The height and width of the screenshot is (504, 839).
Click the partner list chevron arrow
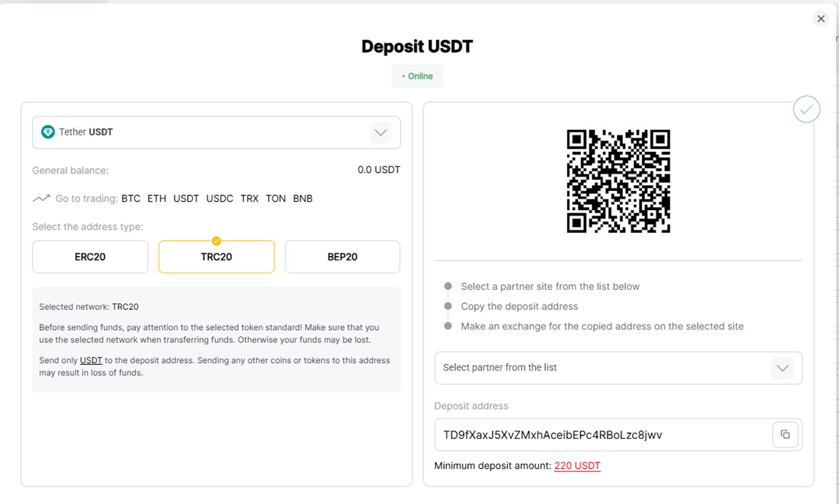[x=782, y=368]
